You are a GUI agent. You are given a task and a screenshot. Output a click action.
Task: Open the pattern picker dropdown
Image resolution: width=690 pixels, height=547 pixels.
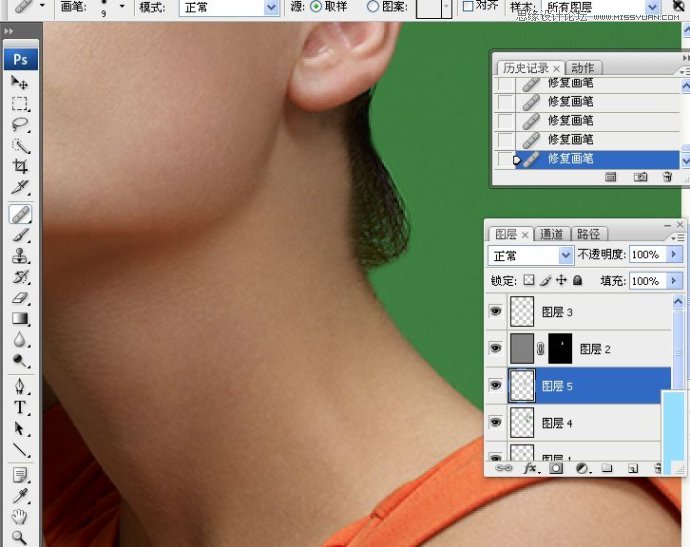point(446,7)
